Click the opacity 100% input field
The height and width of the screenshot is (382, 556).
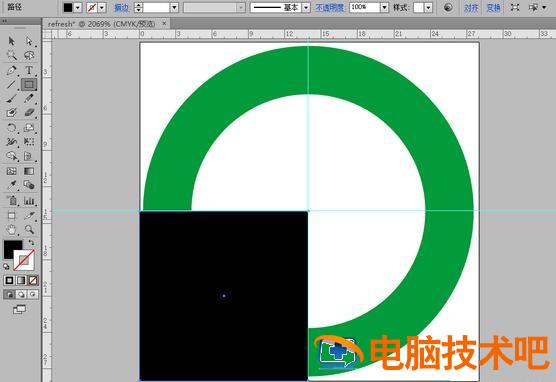pyautogui.click(x=365, y=7)
